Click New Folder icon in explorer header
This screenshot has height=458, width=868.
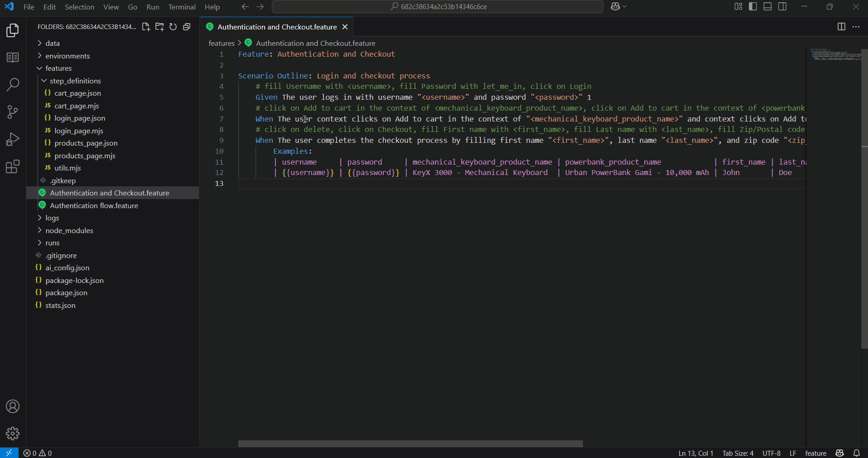pos(159,27)
